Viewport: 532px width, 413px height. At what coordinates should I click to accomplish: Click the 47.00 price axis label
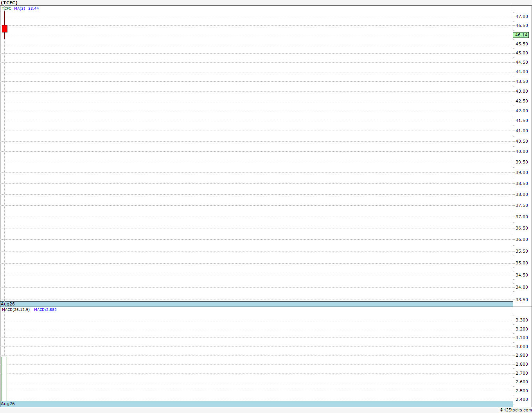coord(521,16)
